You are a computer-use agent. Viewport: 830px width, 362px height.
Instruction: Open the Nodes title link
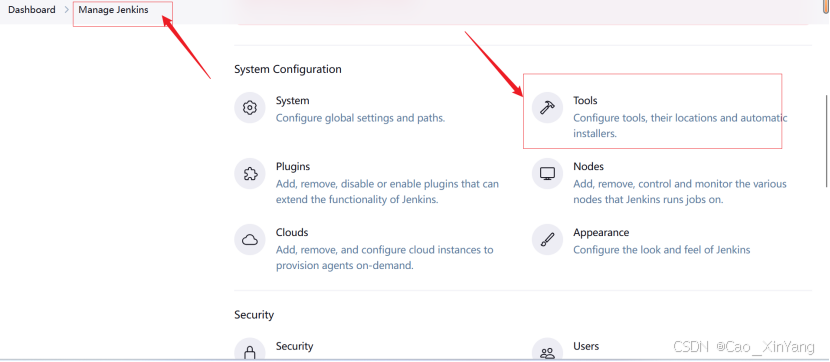588,167
